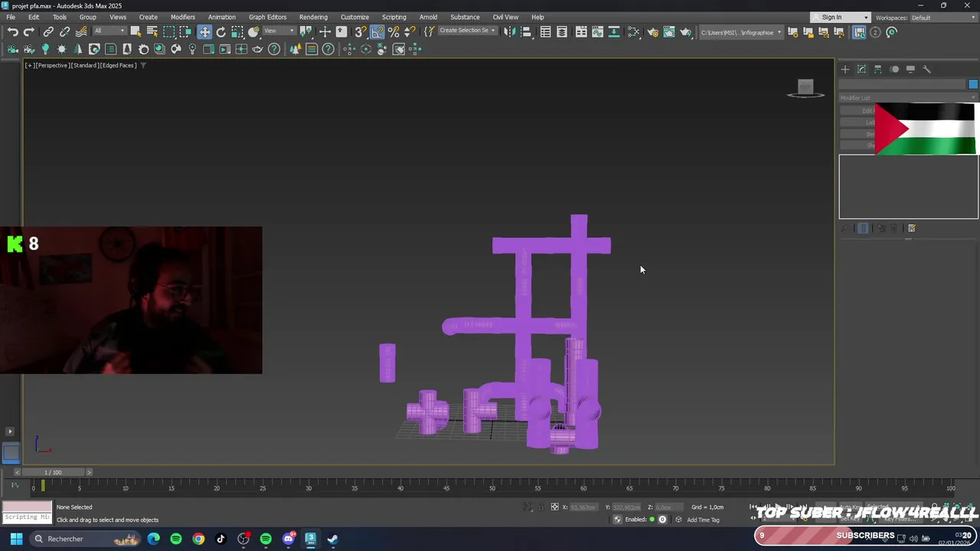The height and width of the screenshot is (551, 980).
Task: Click the Bind to Space Warp icon
Action: click(81, 32)
